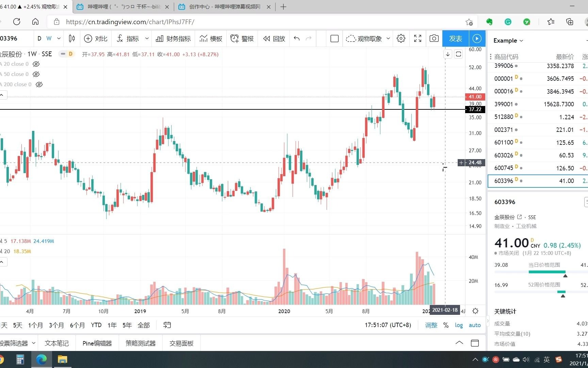
Task: Select the chart layout square icon
Action: [334, 39]
